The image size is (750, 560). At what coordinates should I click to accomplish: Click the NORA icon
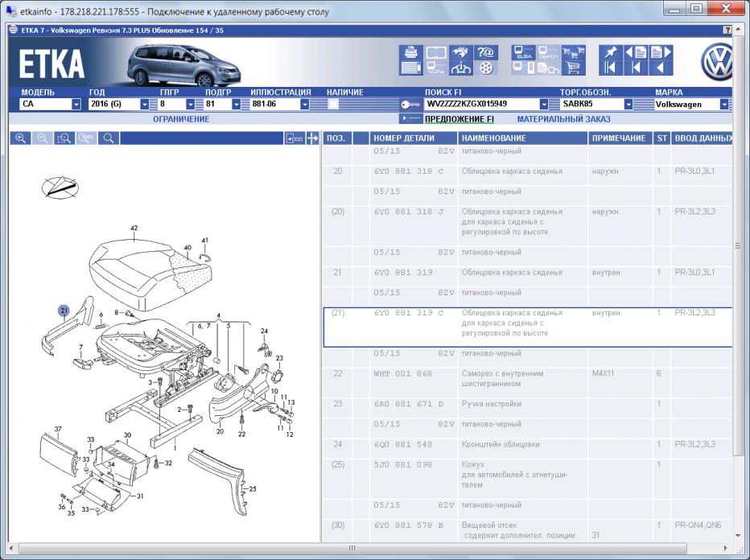coord(435,68)
